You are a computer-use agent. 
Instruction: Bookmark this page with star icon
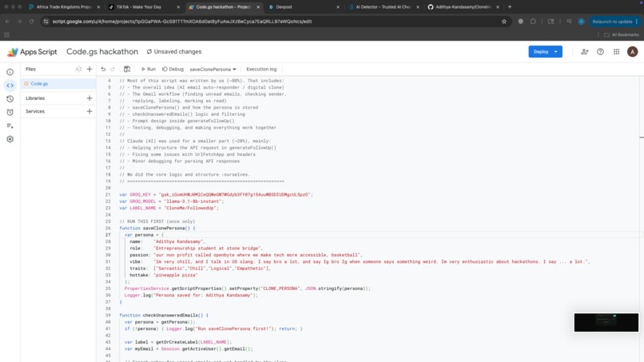504,22
